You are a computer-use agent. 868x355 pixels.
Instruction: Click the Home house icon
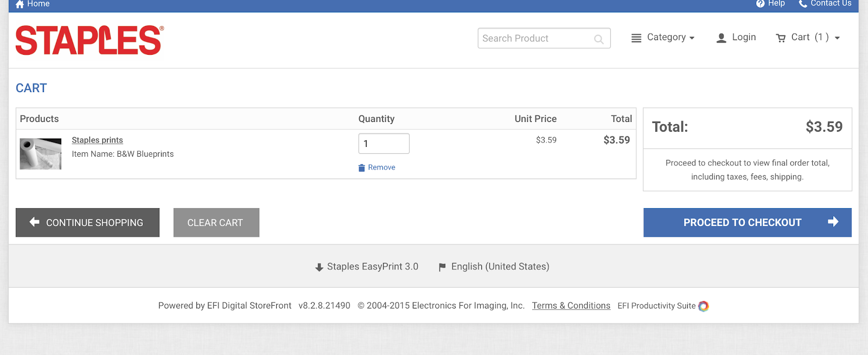pyautogui.click(x=20, y=4)
